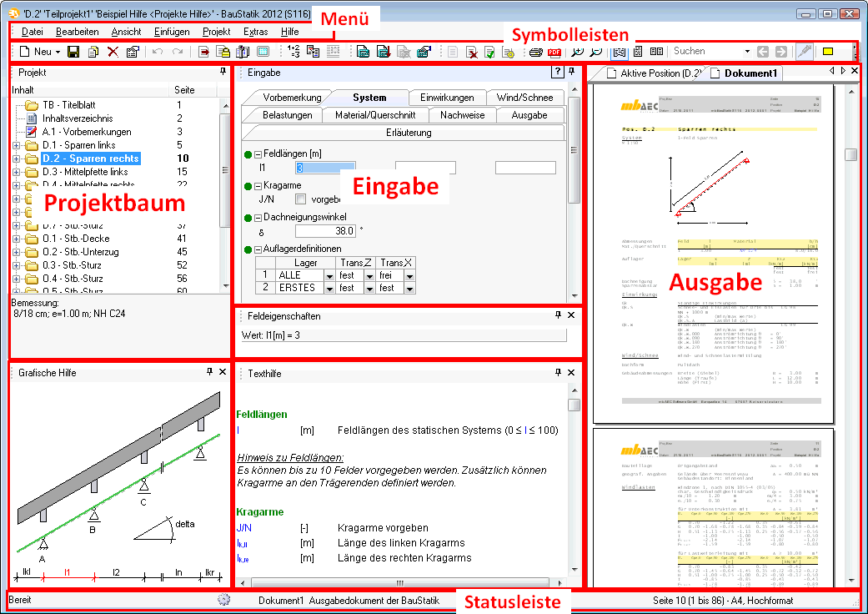Screen dimensions: 868x614
Task: Click the page with gear settings icon
Action: click(x=508, y=52)
